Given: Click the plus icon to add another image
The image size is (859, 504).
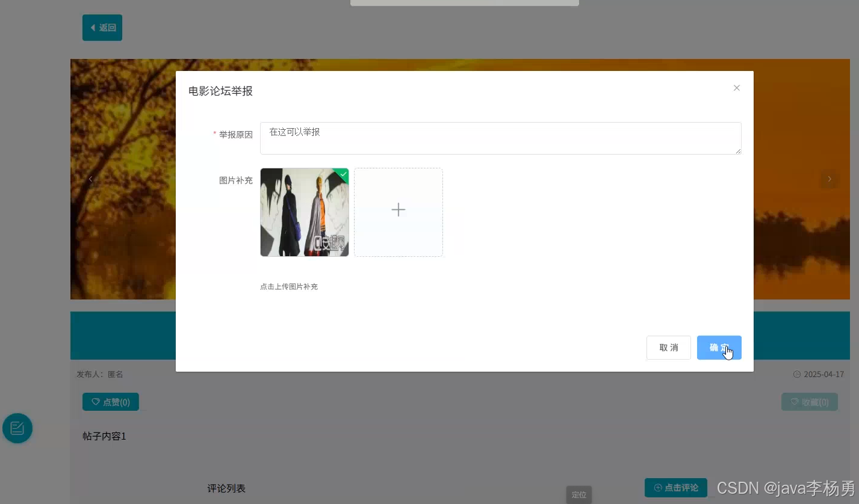Looking at the screenshot, I should click(x=398, y=210).
